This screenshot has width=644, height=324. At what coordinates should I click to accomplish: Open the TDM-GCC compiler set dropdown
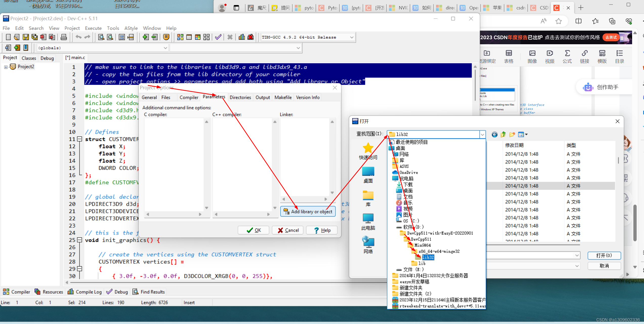351,37
